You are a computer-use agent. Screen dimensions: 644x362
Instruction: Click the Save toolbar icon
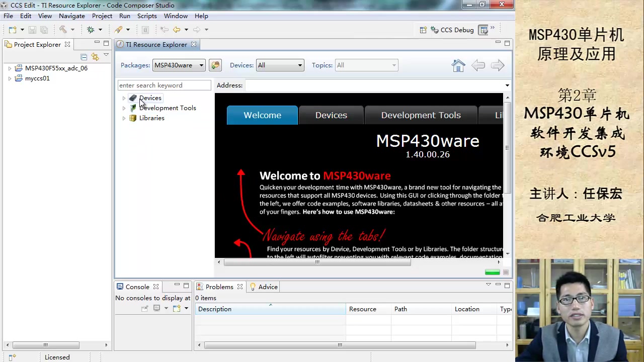pos(32,30)
